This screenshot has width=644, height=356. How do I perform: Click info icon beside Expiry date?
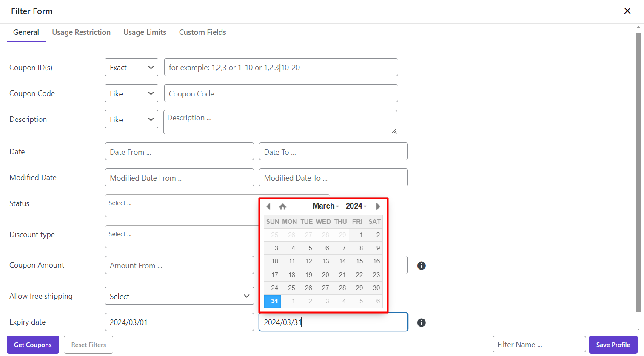pyautogui.click(x=421, y=322)
